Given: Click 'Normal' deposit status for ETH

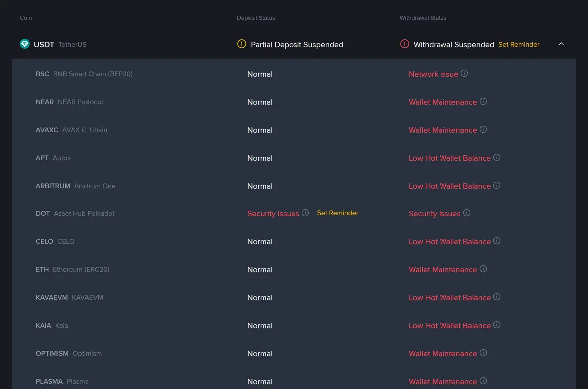Looking at the screenshot, I should (x=260, y=270).
